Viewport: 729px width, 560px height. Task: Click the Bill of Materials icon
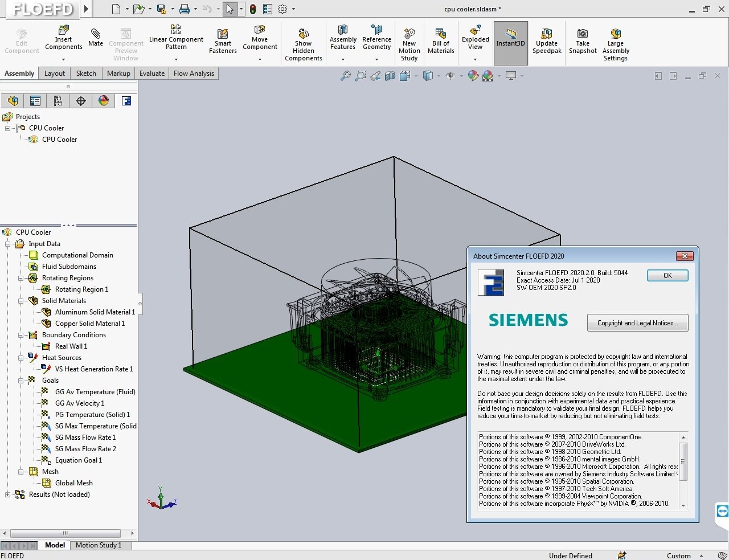[440, 33]
